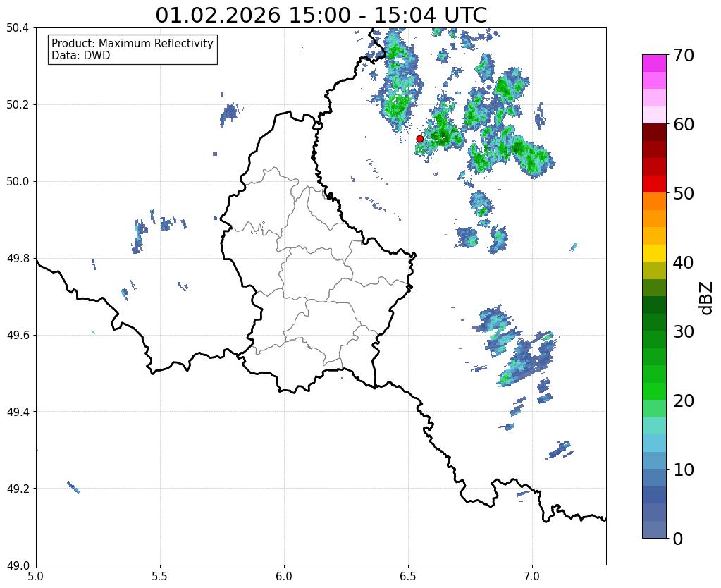Click the light green colorbar segment at 20
721x588 pixels.
654,408
